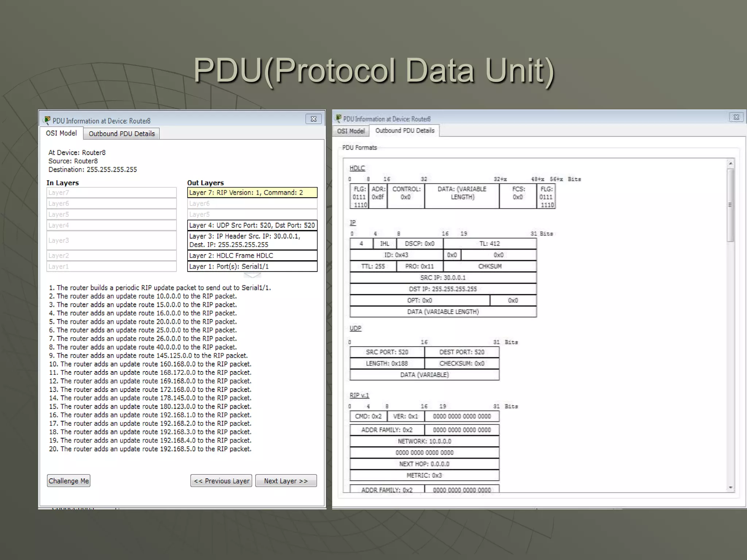Click the LENGTH: 0x188 field
The image size is (747, 560).
[387, 363]
